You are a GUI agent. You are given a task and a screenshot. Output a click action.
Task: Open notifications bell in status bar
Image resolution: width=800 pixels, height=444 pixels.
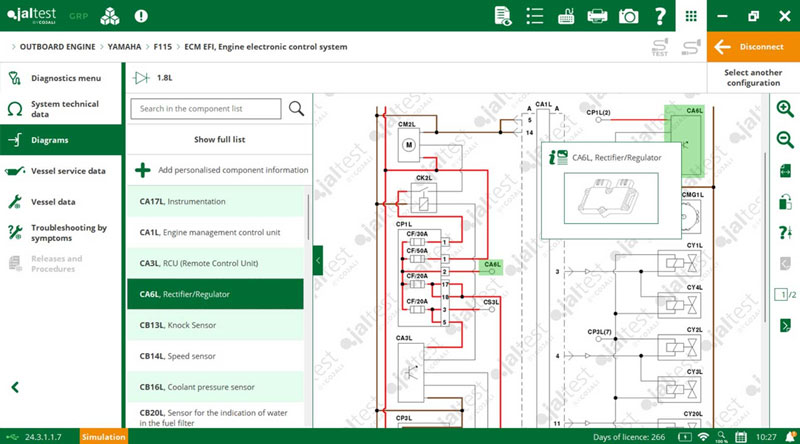pos(790,437)
